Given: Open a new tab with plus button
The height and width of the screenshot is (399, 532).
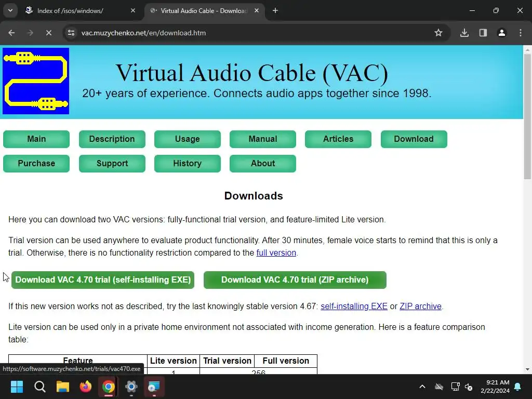Looking at the screenshot, I should pos(275,10).
